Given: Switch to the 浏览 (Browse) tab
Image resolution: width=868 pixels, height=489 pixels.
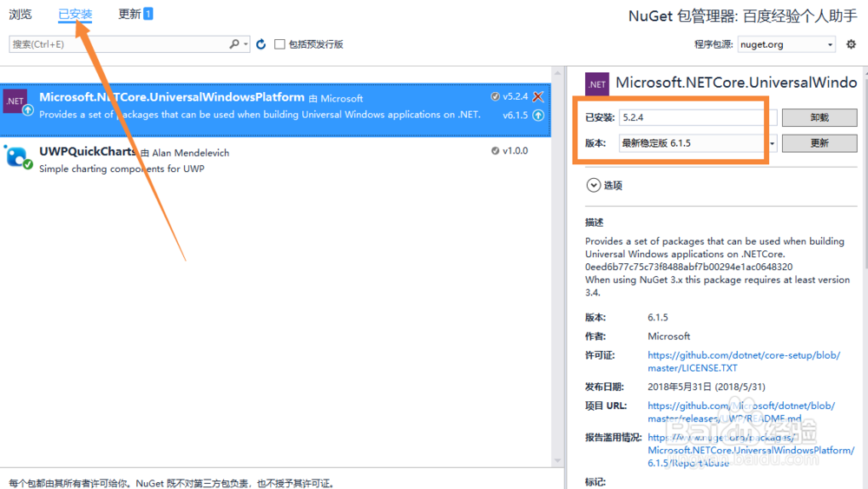Looking at the screenshot, I should pyautogui.click(x=21, y=15).
